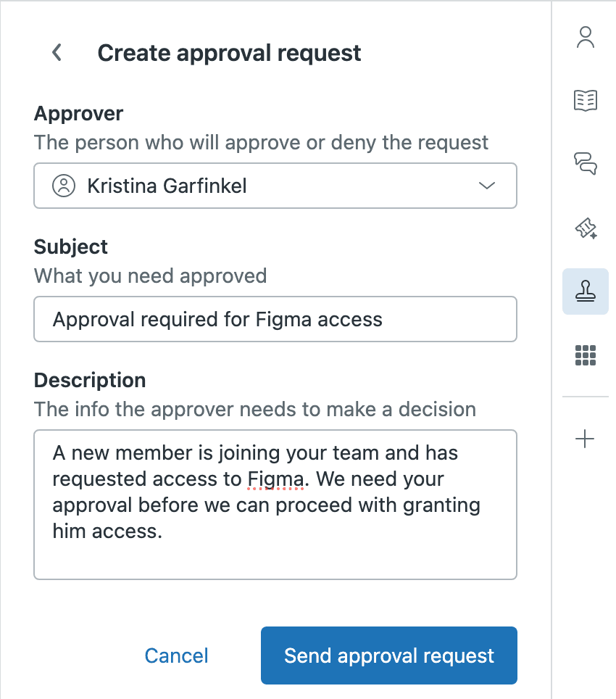The width and height of the screenshot is (616, 699).
Task: Open the Approver dropdown
Action: (275, 186)
